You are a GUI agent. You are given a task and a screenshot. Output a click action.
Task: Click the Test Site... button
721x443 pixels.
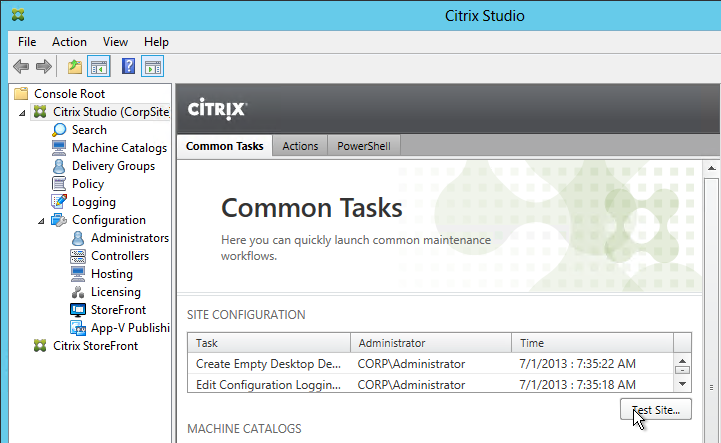pyautogui.click(x=656, y=409)
